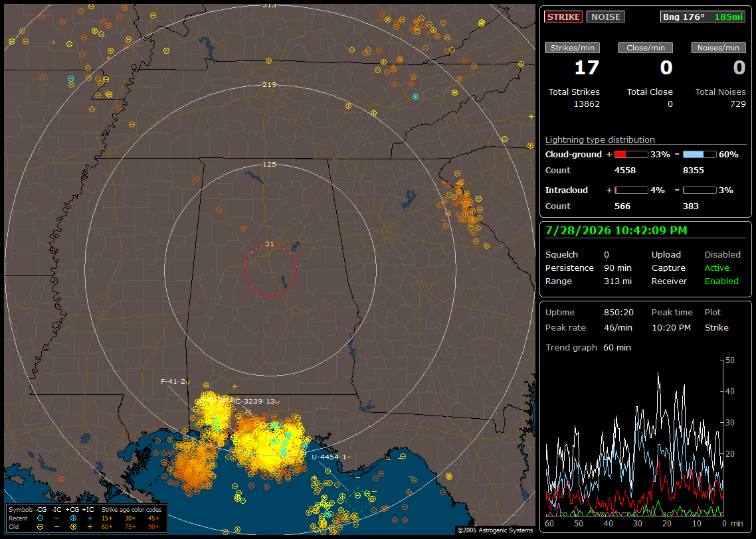Click the Noises/min label box
Image resolution: width=756 pixels, height=539 pixels.
718,48
